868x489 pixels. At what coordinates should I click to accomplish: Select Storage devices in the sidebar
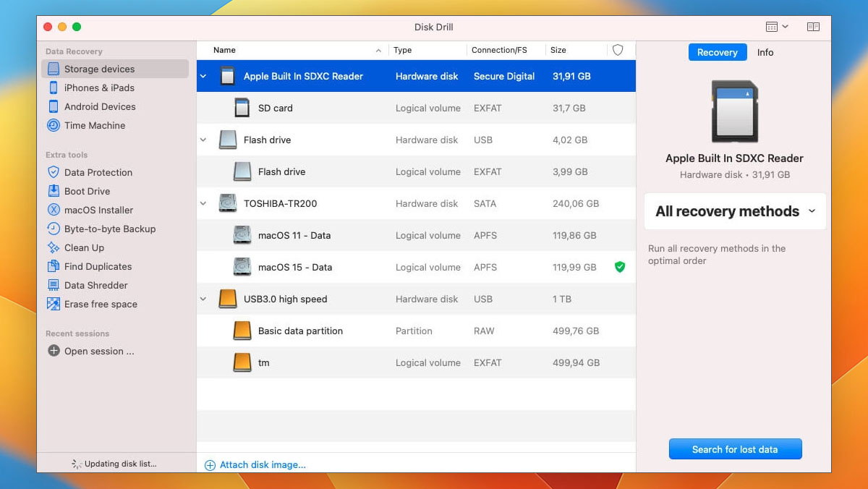tap(115, 69)
